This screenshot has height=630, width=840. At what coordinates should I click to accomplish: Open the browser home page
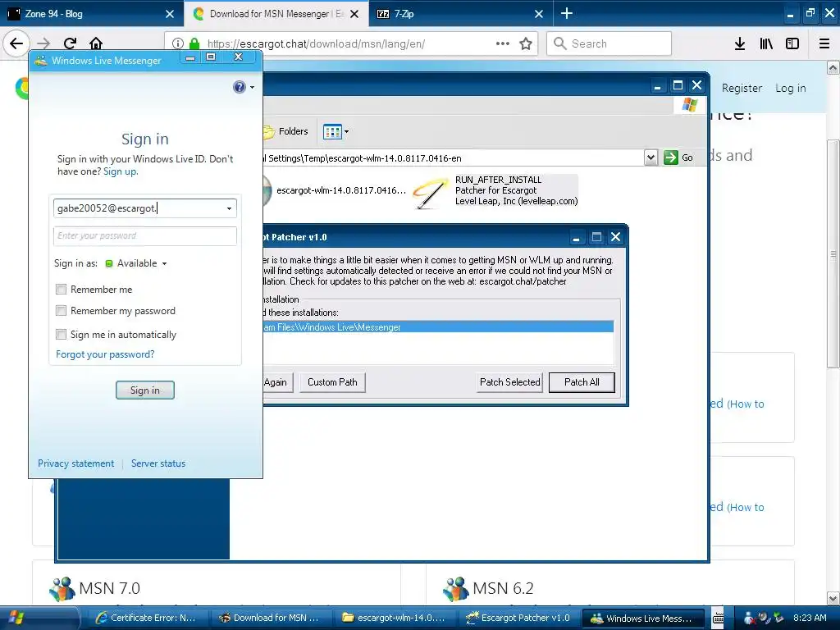[96, 43]
